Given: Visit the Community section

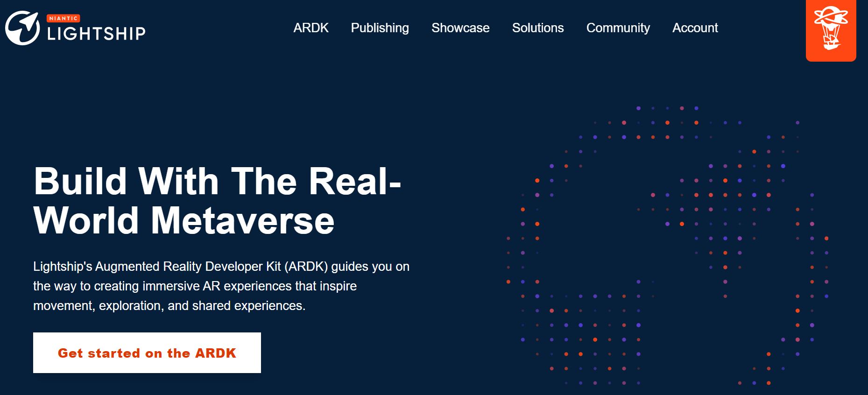Looking at the screenshot, I should pos(618,28).
